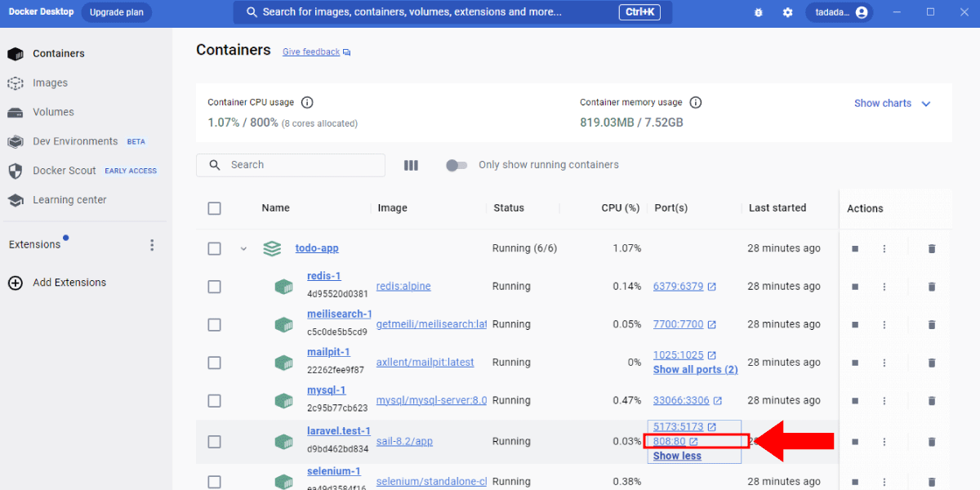Open Docker Desktop settings gear
The image size is (980, 490).
pos(787,12)
